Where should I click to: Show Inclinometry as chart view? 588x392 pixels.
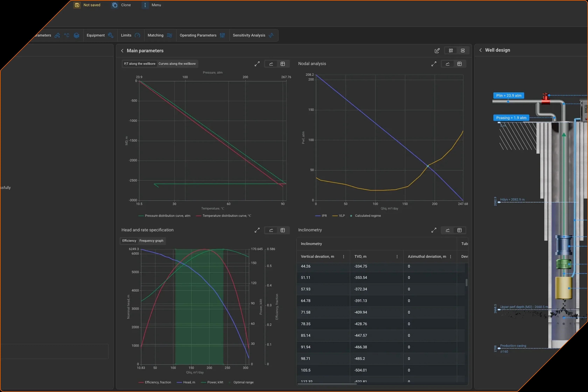(447, 230)
